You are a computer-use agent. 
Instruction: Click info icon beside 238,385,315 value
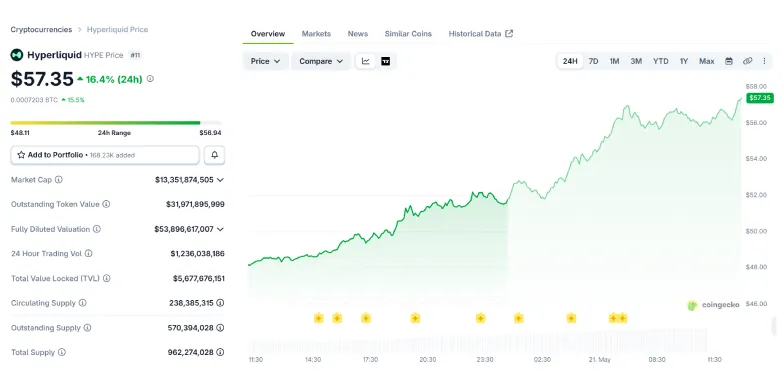click(x=220, y=303)
